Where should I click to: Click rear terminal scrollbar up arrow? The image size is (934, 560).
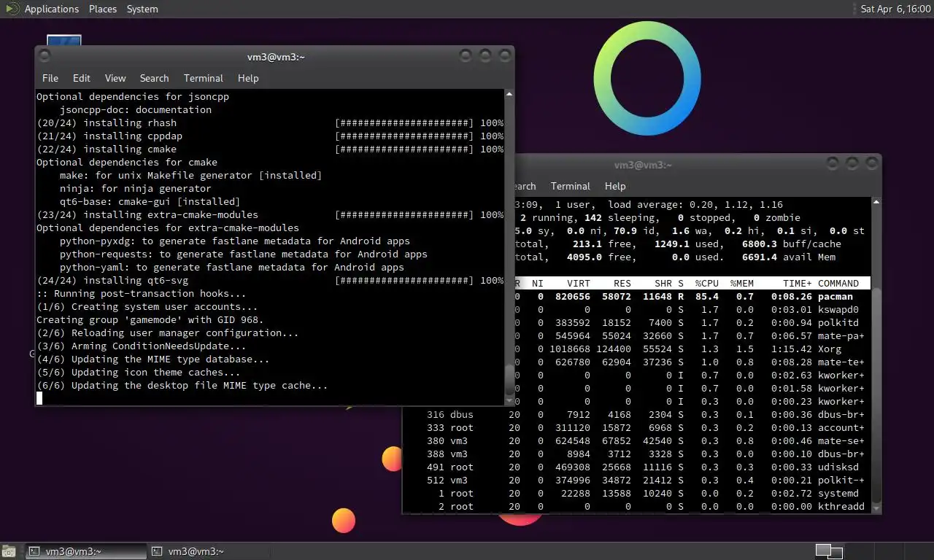pyautogui.click(x=876, y=202)
